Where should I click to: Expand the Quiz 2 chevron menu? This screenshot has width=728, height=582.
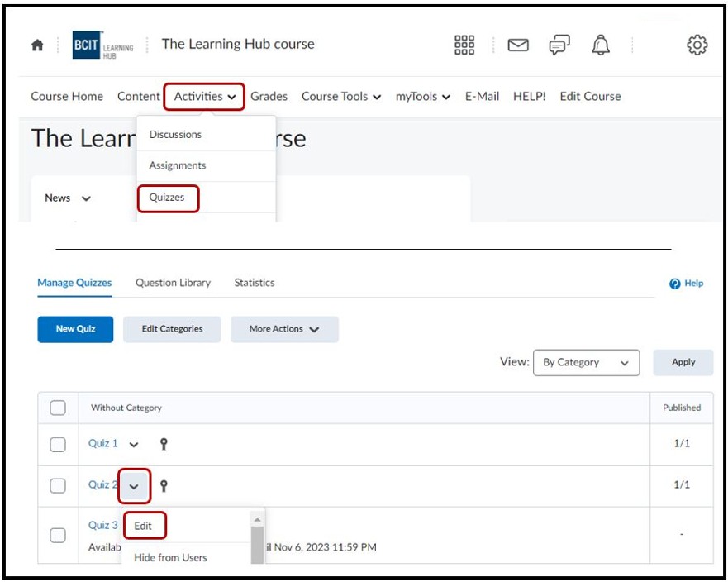135,486
